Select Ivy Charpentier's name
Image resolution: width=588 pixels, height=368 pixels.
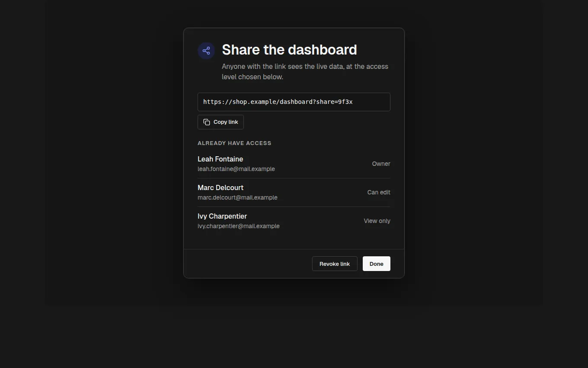222,216
